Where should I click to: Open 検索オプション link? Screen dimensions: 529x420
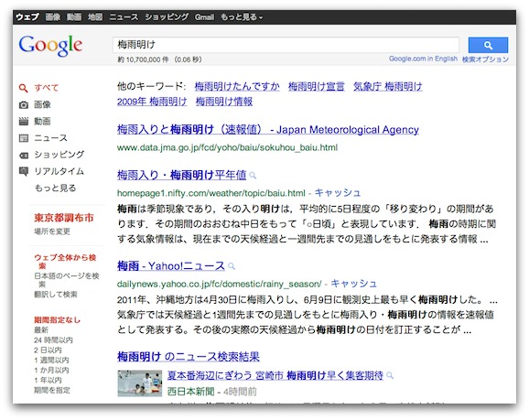point(485,59)
